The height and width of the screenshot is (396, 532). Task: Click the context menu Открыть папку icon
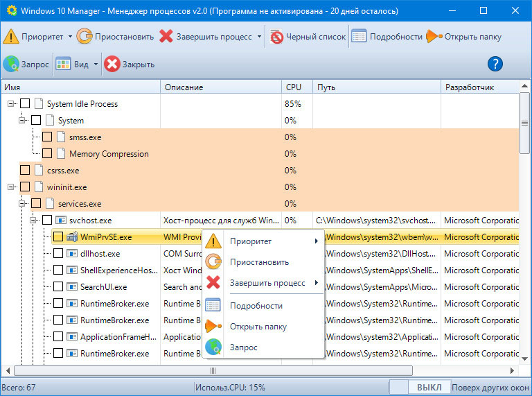click(213, 326)
